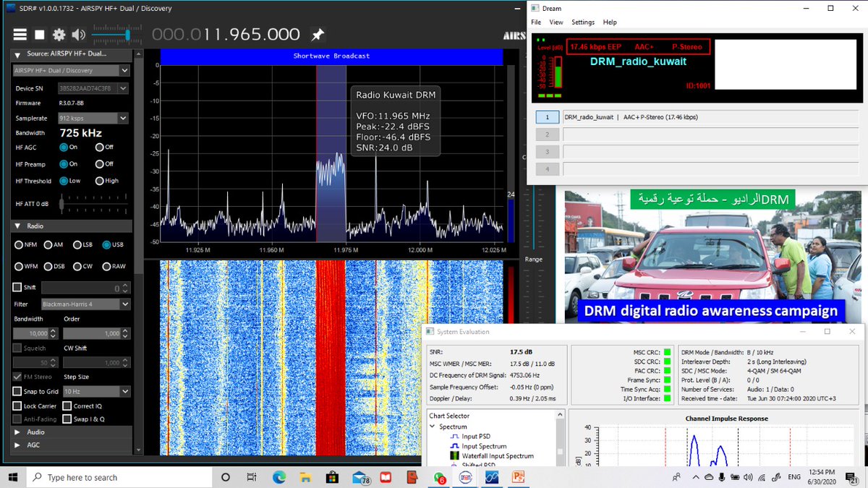This screenshot has height=488, width=868.
Task: Select Dream service button 2
Action: click(548, 134)
